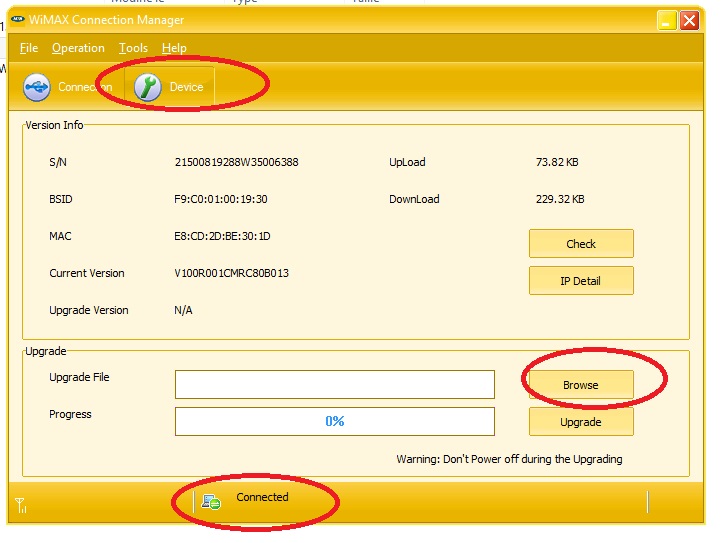Viewport: 723px width, 543px height.
Task: Switch to the Device tab label
Action: coord(186,87)
